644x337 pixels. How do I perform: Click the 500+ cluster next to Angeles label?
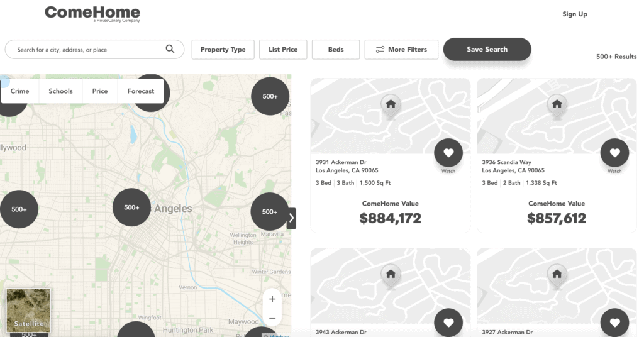click(x=131, y=207)
